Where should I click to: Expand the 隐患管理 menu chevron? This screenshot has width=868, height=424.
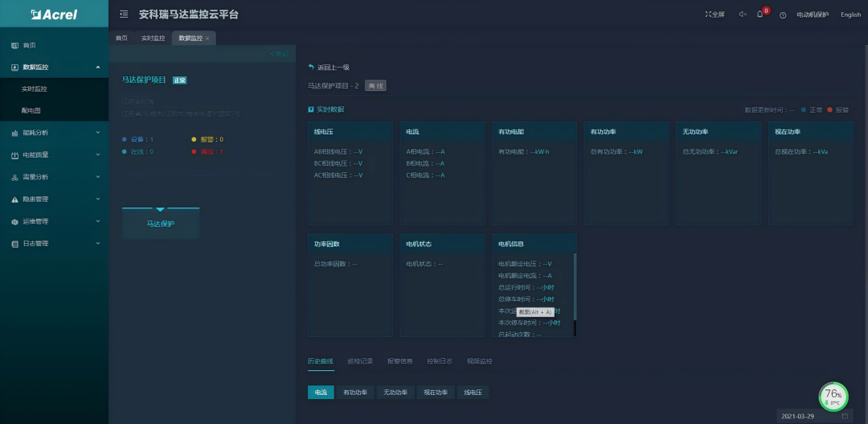click(98, 199)
